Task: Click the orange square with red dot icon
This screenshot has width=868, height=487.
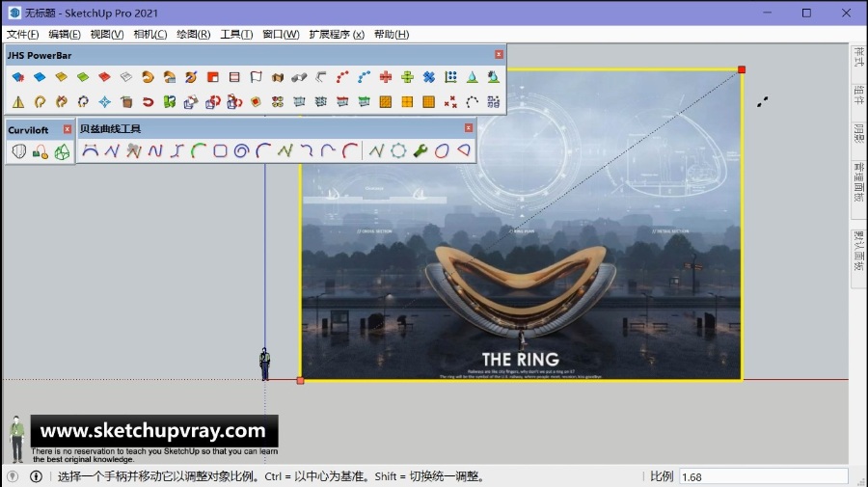Action: [x=256, y=102]
